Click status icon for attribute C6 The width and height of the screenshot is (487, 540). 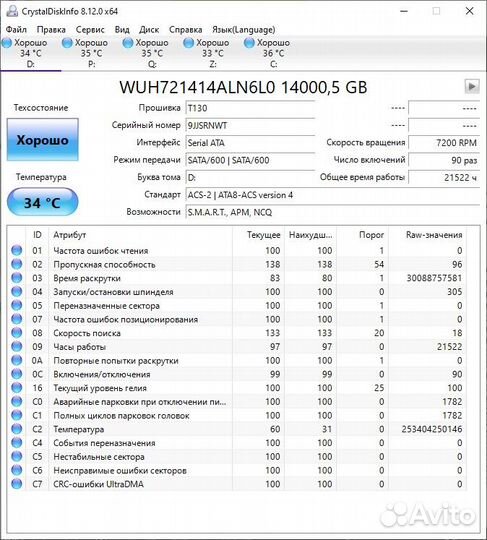click(x=16, y=470)
